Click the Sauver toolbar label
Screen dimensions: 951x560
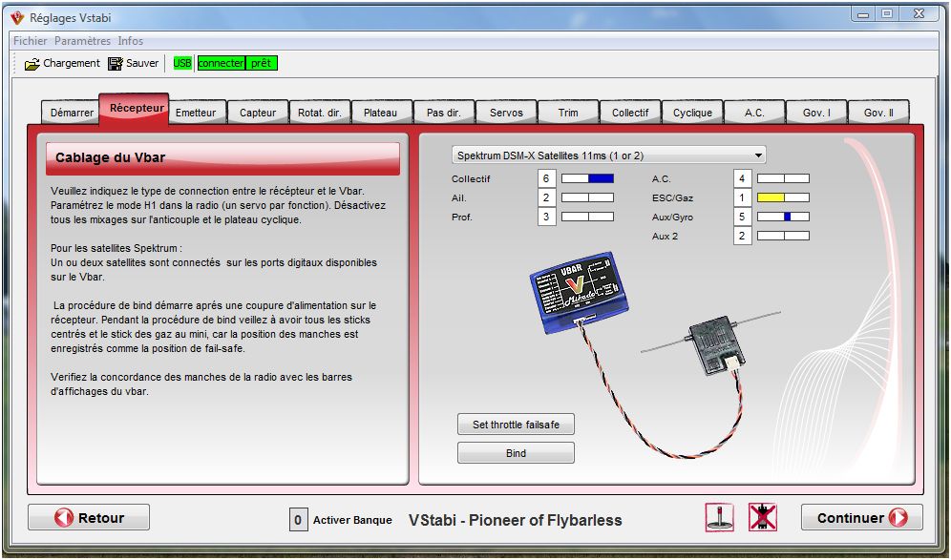pos(142,63)
